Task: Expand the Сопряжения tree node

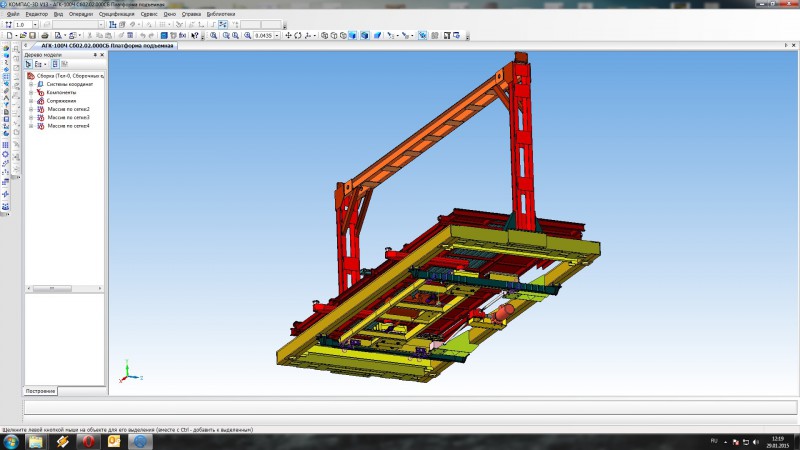Action: point(31,101)
